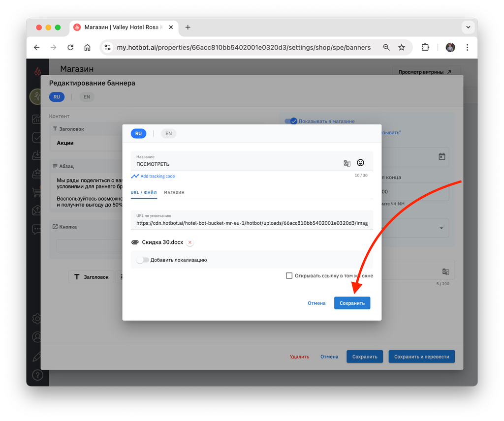Open the Chrome three-dot menu
This screenshot has height=421, width=504.
point(467,48)
